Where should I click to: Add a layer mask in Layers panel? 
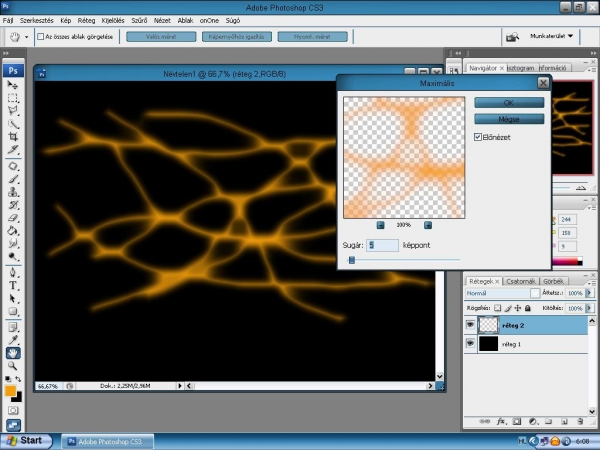click(x=517, y=421)
